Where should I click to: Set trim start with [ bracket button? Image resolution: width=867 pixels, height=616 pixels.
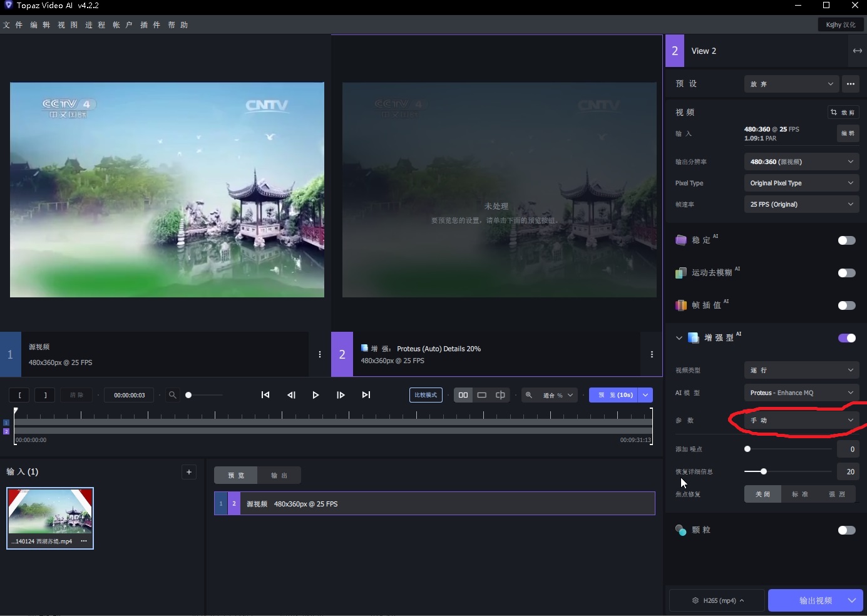[19, 395]
